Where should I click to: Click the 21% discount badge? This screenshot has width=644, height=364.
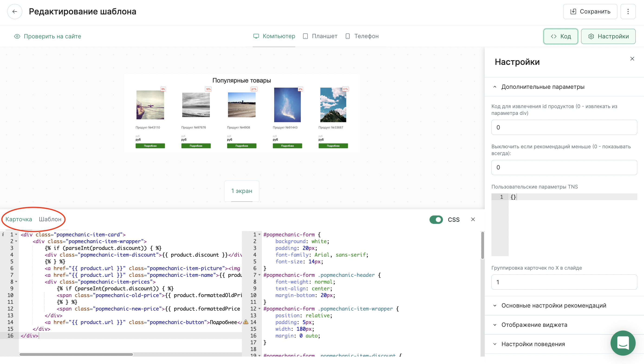point(254,89)
